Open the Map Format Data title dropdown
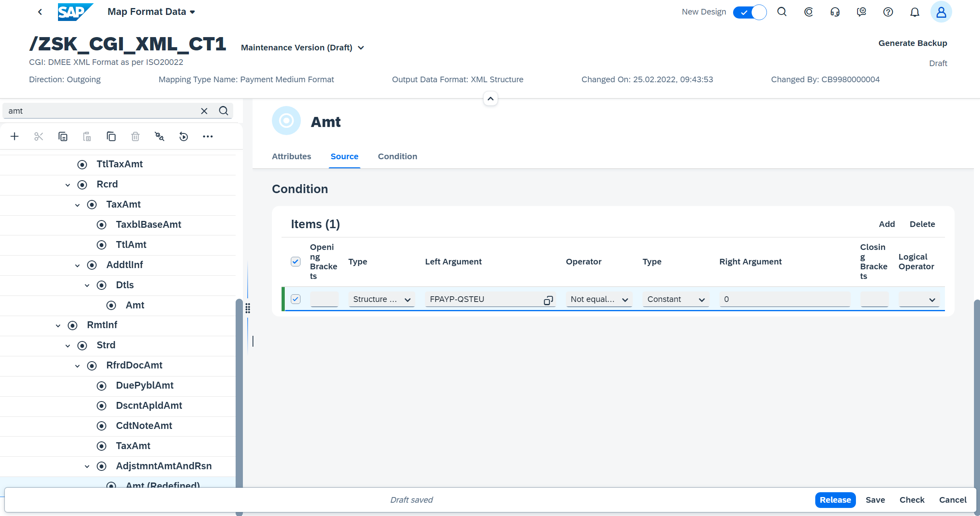 coord(151,12)
